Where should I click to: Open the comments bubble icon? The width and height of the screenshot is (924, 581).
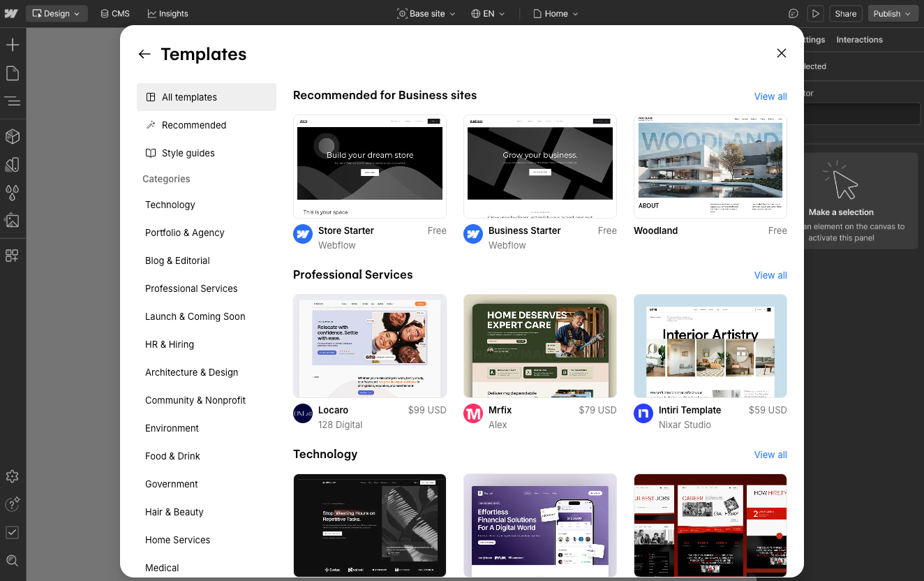(793, 13)
